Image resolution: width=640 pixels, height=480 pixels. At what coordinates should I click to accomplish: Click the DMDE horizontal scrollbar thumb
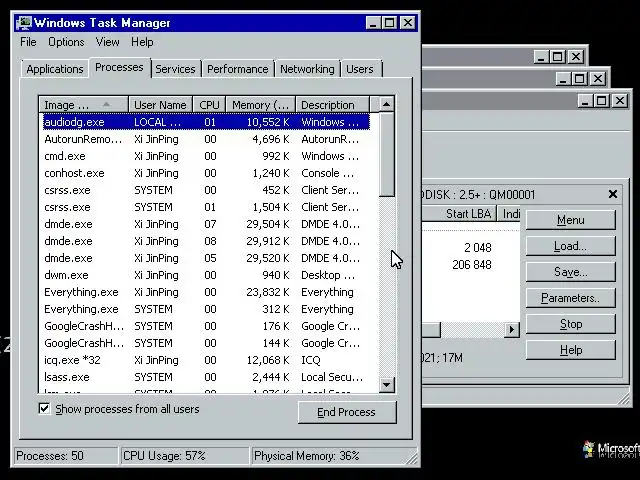coord(431,329)
